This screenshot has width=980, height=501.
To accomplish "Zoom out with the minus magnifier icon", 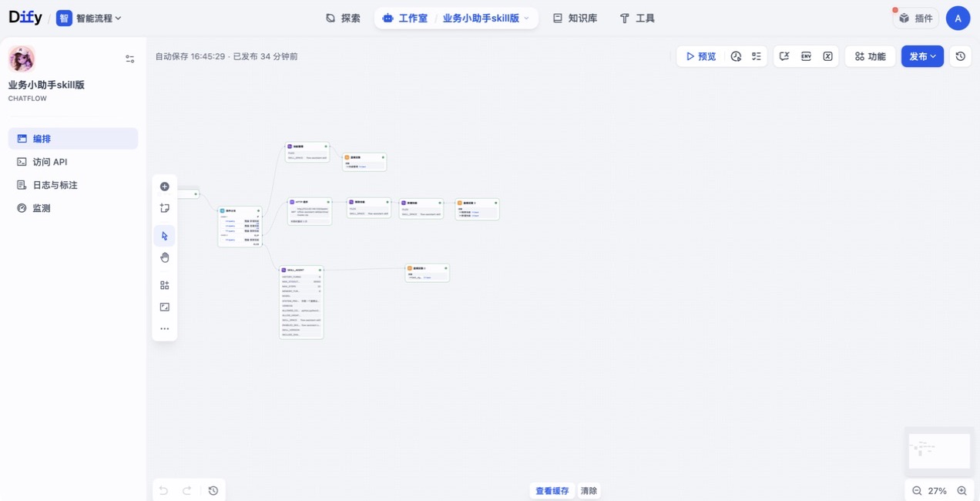I will (917, 491).
